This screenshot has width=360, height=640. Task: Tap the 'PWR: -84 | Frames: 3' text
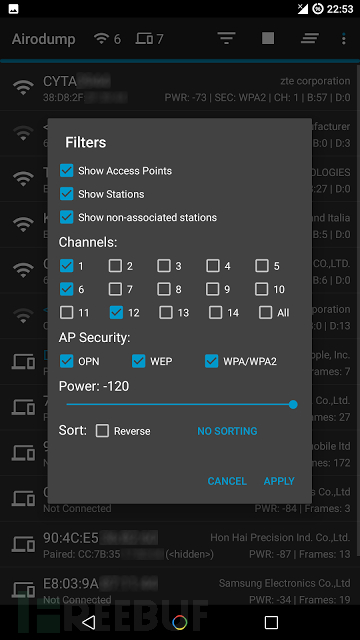tap(302, 509)
